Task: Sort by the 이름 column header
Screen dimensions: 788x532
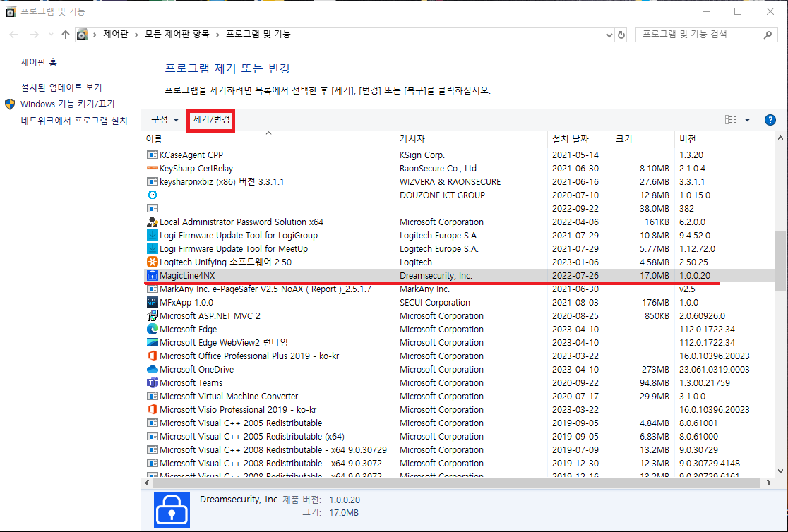Action: pos(269,139)
